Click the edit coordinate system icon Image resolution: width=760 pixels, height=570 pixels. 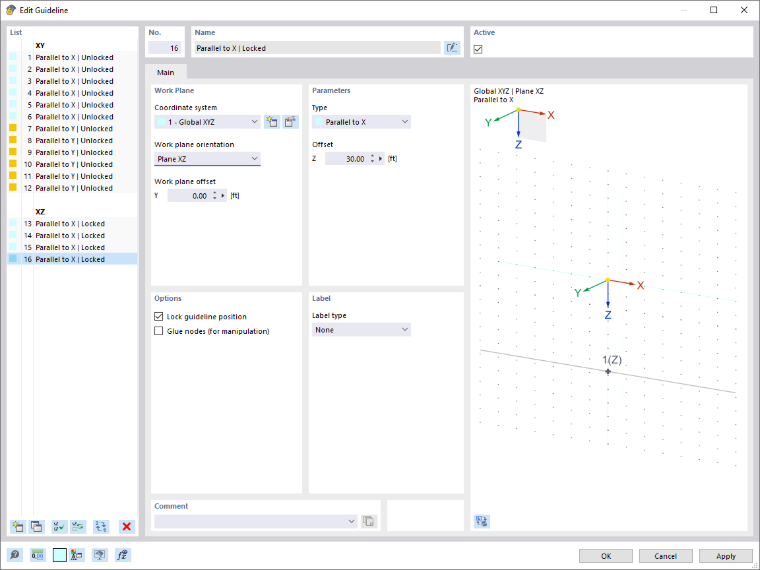coord(290,122)
